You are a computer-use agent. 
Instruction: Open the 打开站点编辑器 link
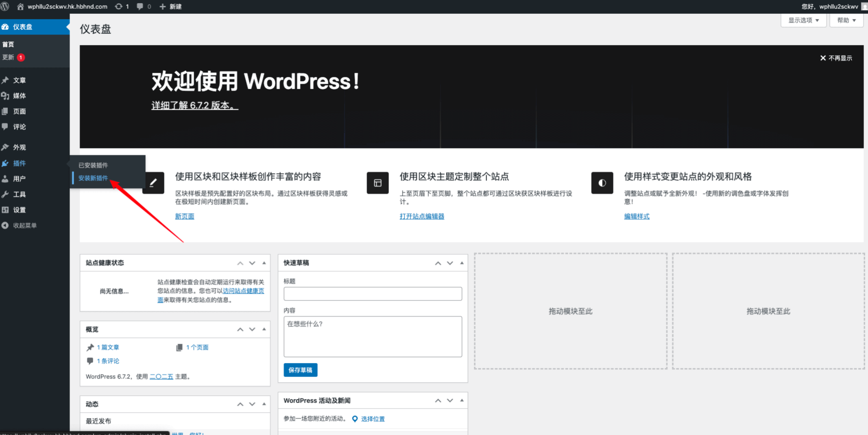tap(422, 216)
